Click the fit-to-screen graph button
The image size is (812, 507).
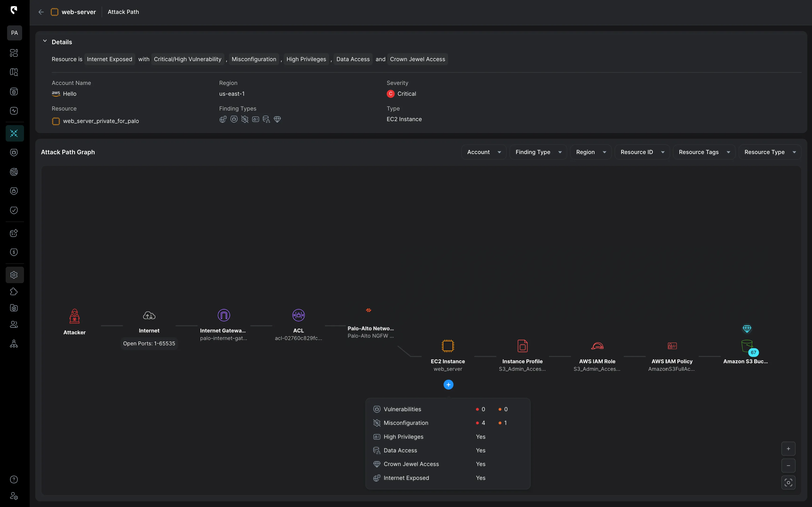pyautogui.click(x=788, y=483)
